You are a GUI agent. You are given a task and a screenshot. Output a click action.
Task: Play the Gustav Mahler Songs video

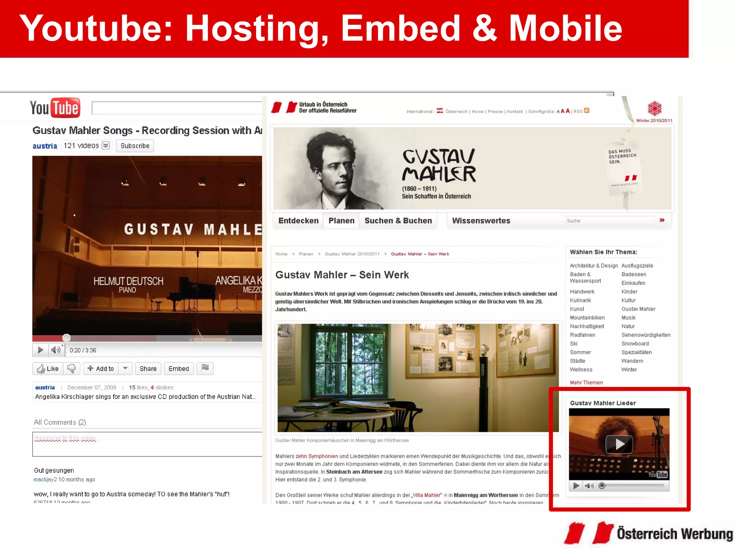coord(40,350)
